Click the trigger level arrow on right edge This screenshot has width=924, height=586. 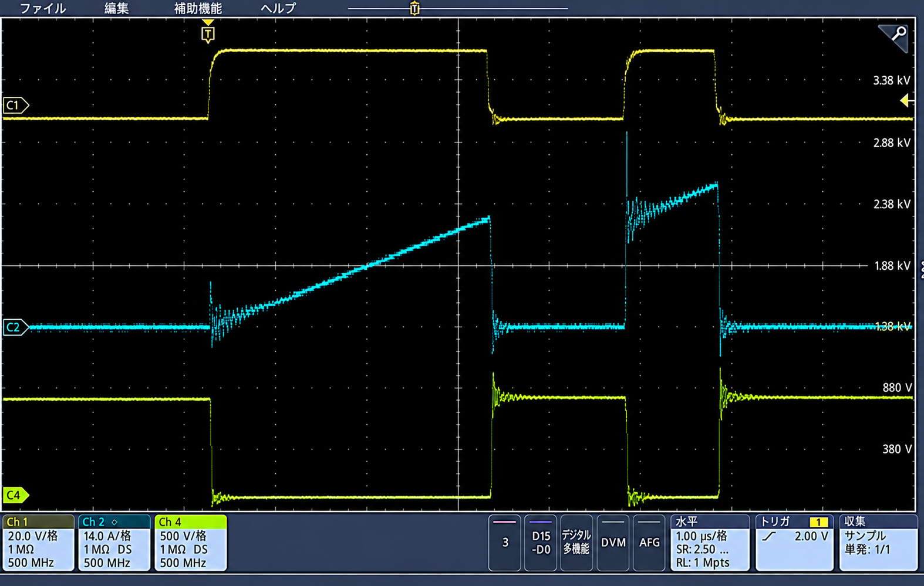[907, 101]
